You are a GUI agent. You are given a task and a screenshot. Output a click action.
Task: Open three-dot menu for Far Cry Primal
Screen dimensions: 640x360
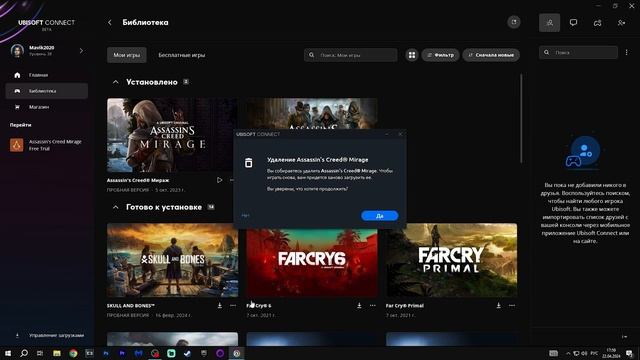pyautogui.click(x=512, y=305)
